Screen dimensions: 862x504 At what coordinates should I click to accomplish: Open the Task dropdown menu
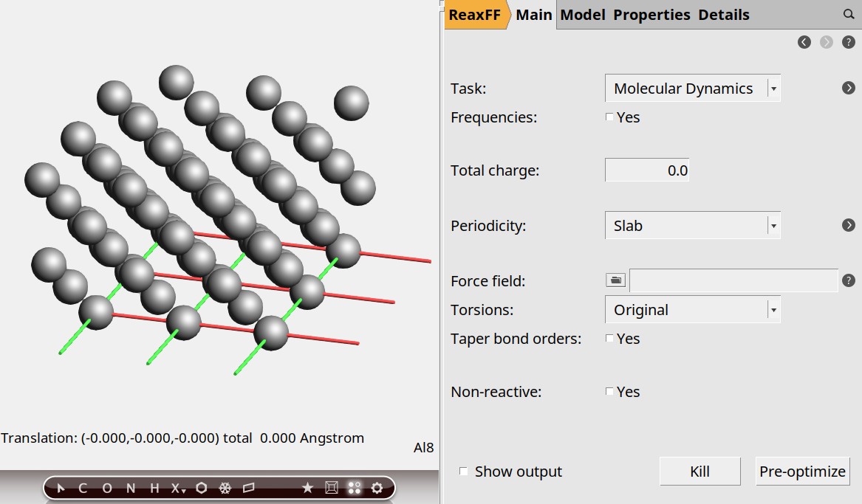[692, 89]
